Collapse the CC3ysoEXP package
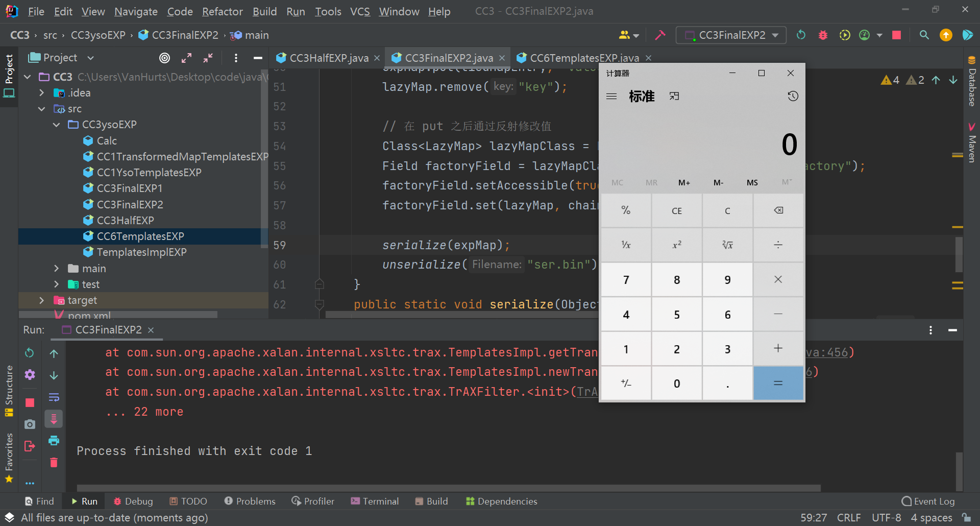Image resolution: width=980 pixels, height=526 pixels. click(x=56, y=125)
